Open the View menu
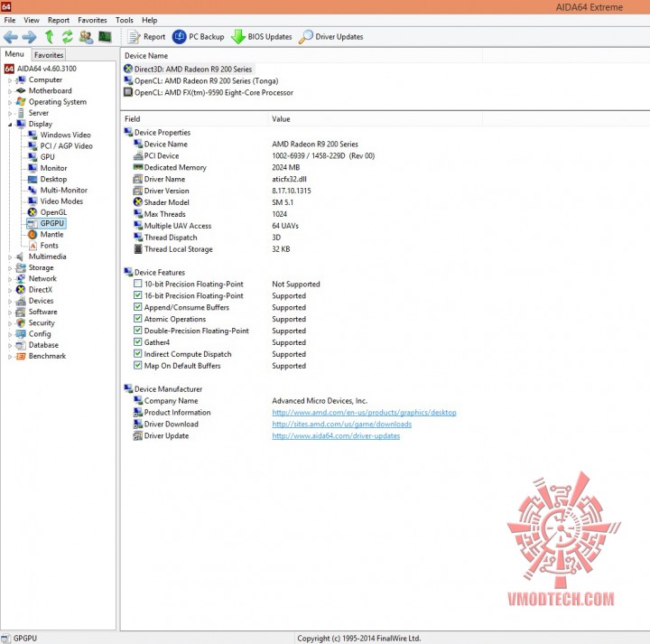Image resolution: width=650 pixels, height=644 pixels. [32, 20]
